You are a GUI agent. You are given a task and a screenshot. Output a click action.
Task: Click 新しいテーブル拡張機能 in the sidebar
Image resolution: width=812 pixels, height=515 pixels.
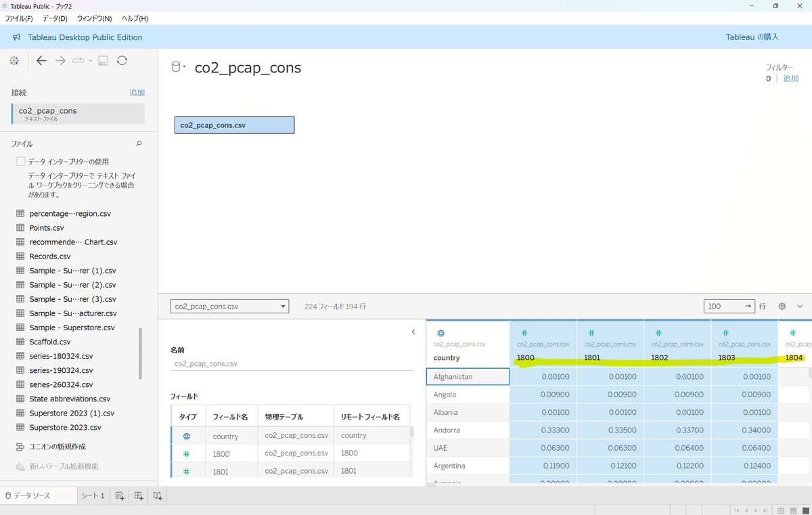pyautogui.click(x=58, y=466)
